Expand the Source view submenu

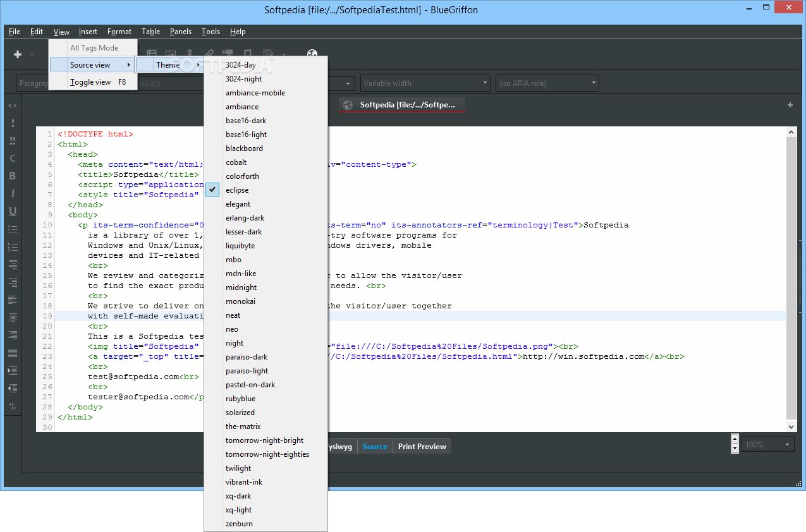point(93,65)
